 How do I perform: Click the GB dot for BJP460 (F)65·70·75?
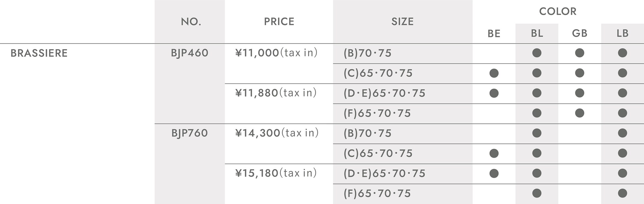point(580,113)
